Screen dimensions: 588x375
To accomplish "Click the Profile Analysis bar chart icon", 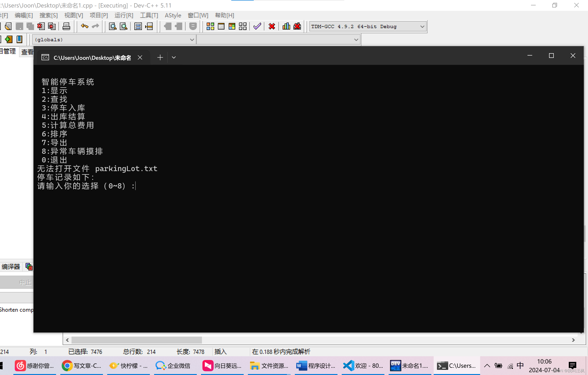I will point(286,26).
